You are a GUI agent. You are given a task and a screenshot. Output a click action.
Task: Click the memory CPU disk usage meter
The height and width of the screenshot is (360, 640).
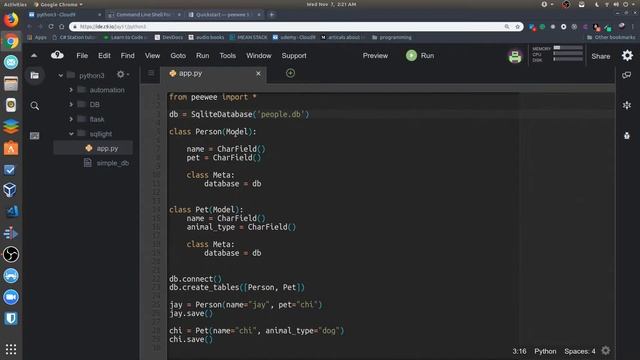[557, 54]
